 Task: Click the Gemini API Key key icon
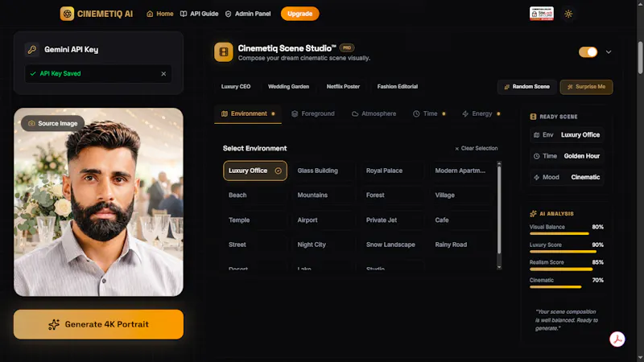32,50
